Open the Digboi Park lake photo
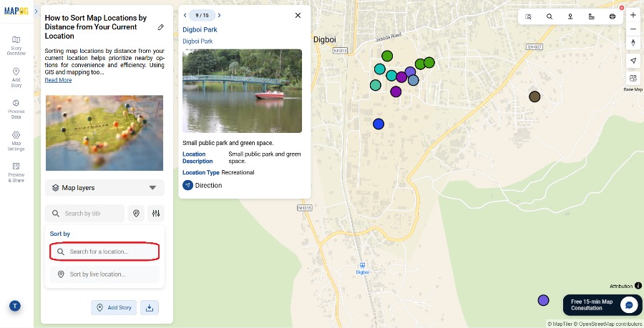644x328 pixels. [243, 91]
